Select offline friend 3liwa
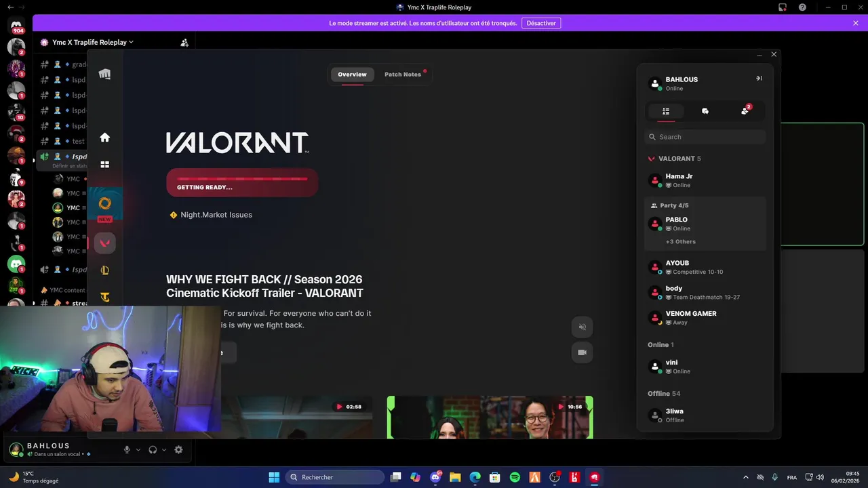The width and height of the screenshot is (868, 488). coord(705,415)
